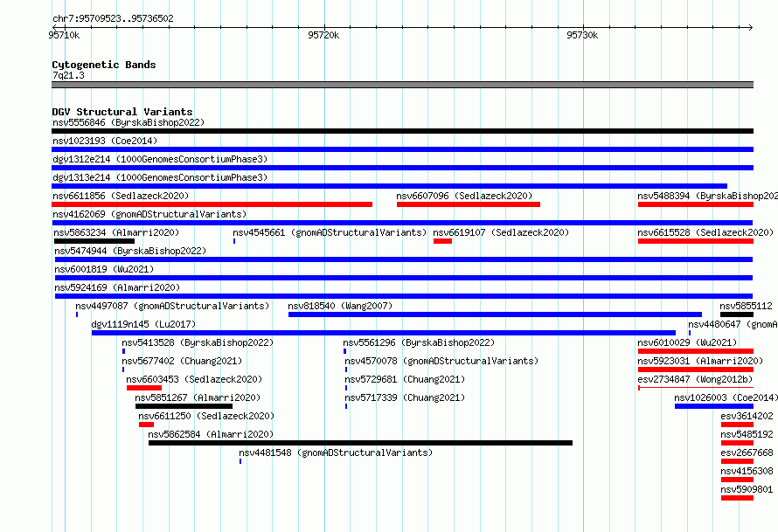This screenshot has height=532, width=778.
Task: Click nsv4480647 gnomAD variant label
Action: tap(733, 324)
